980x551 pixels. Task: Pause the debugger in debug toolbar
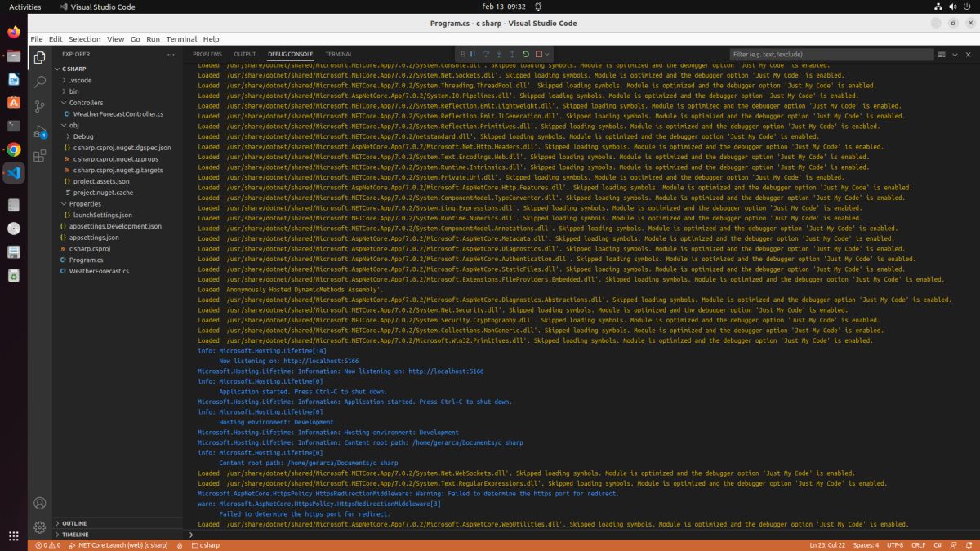coord(473,54)
